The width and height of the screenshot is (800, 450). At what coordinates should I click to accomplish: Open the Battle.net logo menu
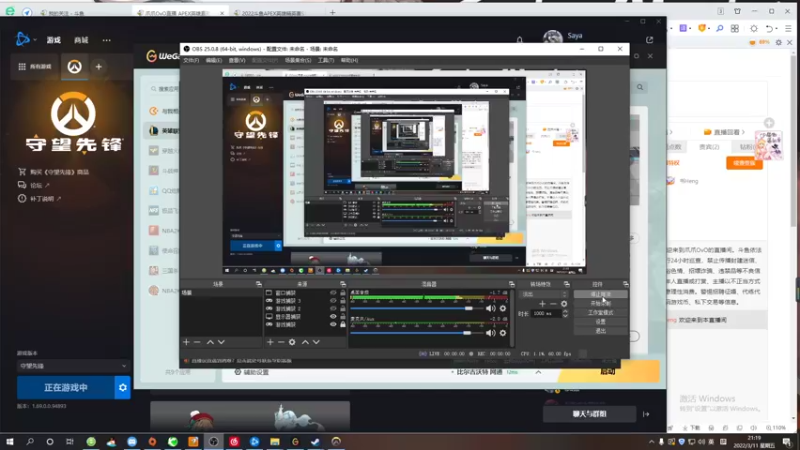click(x=22, y=39)
